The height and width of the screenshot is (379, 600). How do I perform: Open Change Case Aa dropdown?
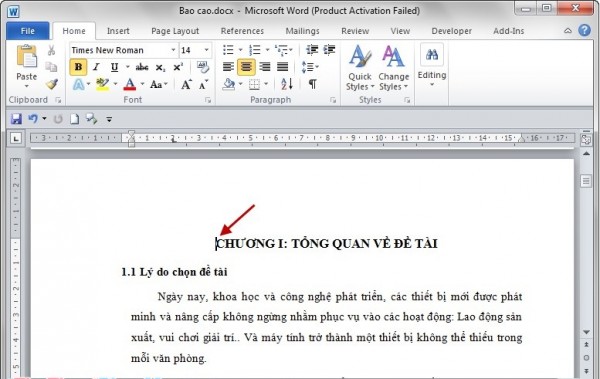pos(159,84)
